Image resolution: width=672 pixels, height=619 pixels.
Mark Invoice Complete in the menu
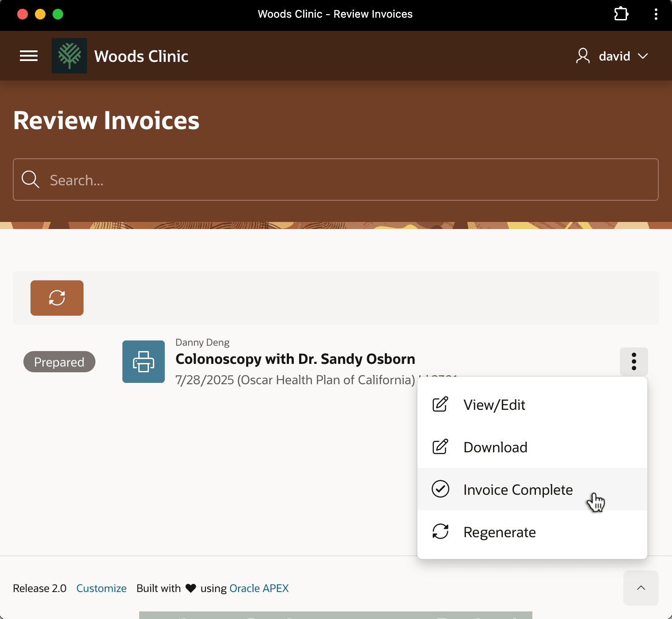point(532,489)
